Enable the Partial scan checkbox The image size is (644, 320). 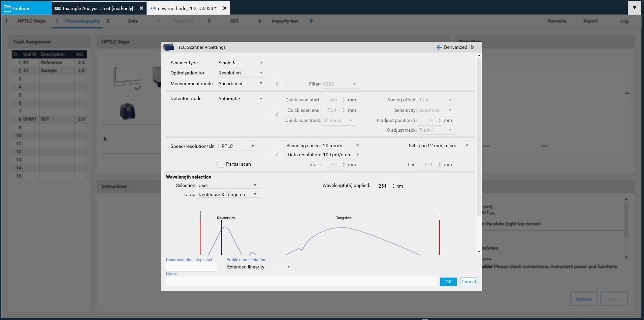tap(221, 164)
